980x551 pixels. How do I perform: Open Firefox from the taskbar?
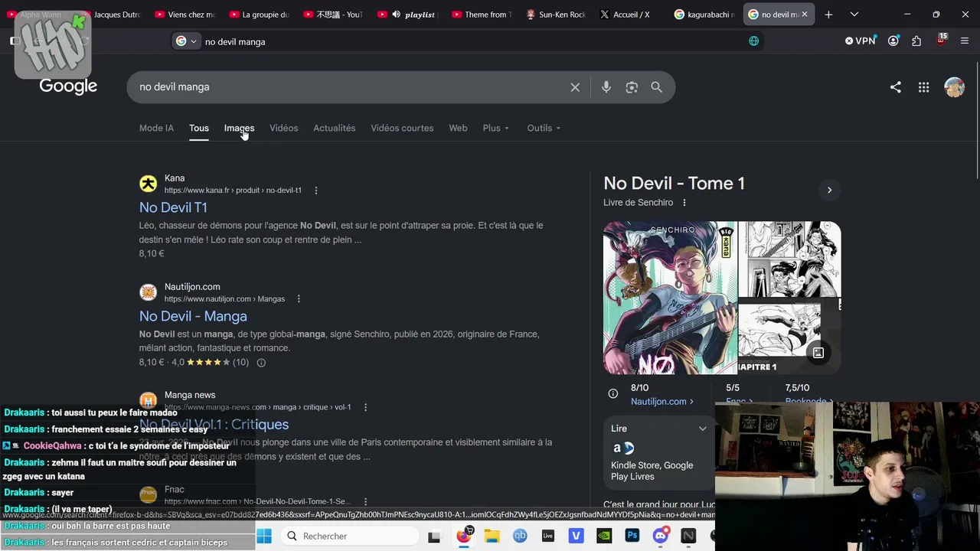coord(464,536)
